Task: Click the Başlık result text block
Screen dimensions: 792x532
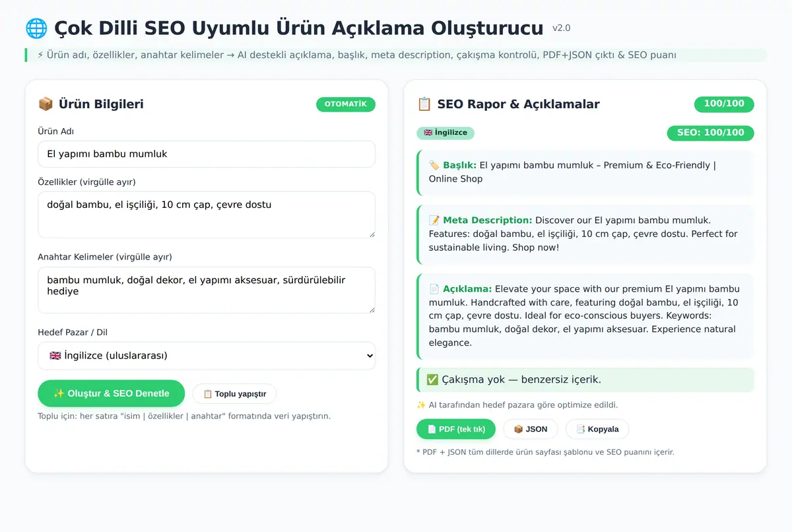Action: coord(585,172)
